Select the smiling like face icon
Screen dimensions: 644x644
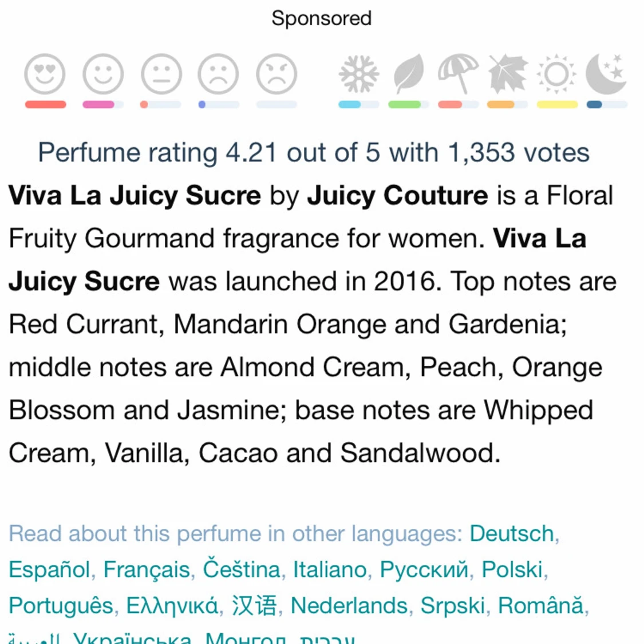103,74
